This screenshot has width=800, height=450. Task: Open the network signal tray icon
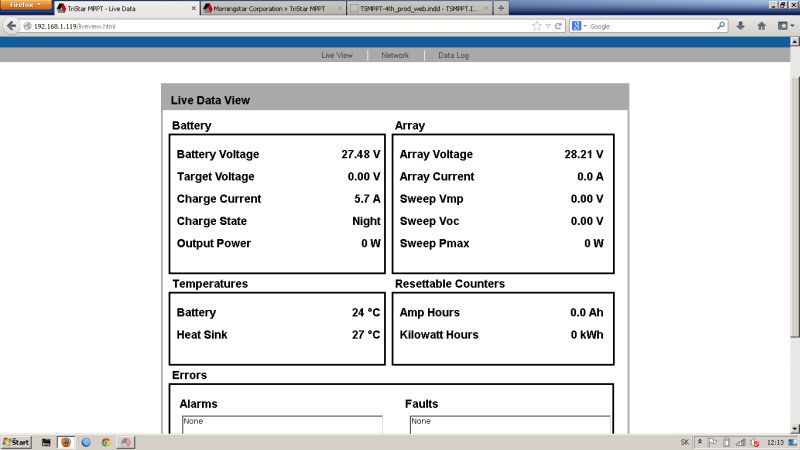[x=741, y=442]
